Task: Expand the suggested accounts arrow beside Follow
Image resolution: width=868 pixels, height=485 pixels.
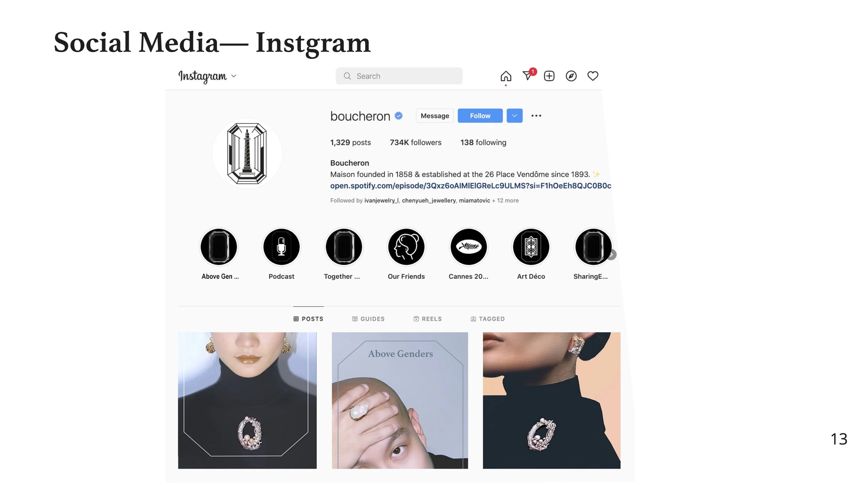Action: coord(514,116)
